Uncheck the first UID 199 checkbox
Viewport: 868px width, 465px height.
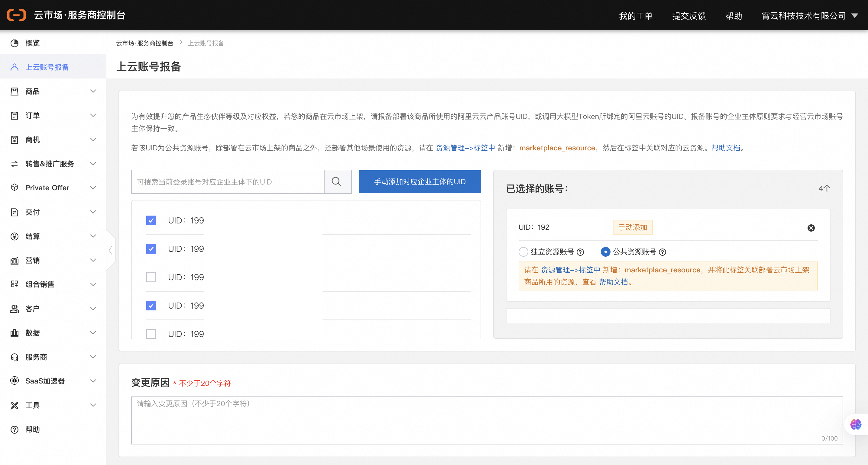pyautogui.click(x=151, y=220)
